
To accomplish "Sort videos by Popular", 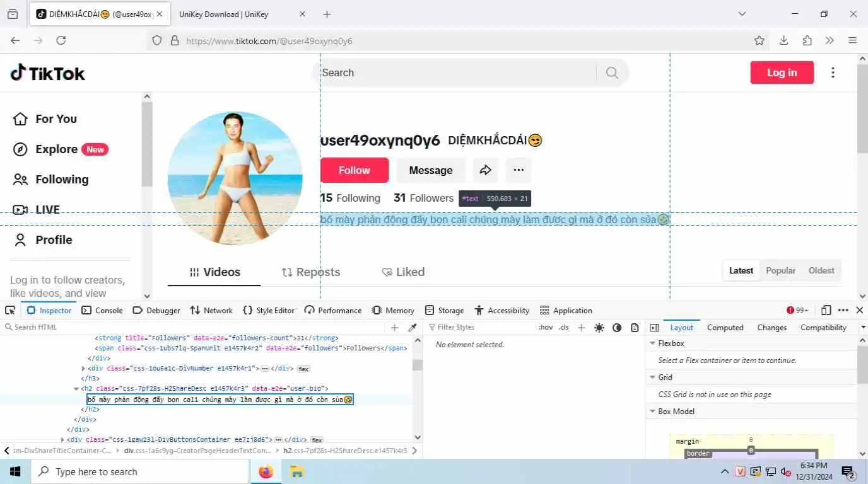I will pyautogui.click(x=780, y=270).
